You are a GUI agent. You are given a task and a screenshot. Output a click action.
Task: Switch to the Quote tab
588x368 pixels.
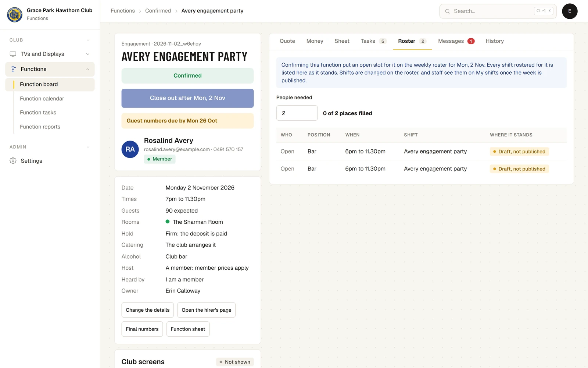[x=287, y=41]
